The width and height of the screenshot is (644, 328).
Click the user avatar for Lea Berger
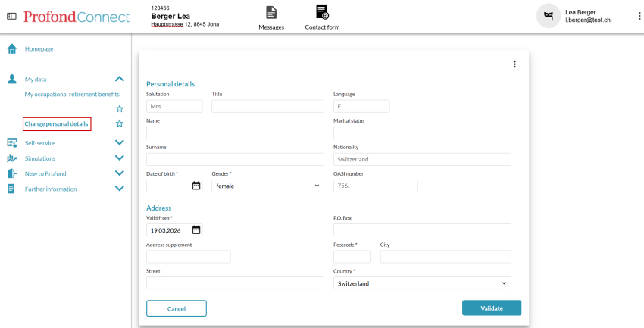click(549, 16)
